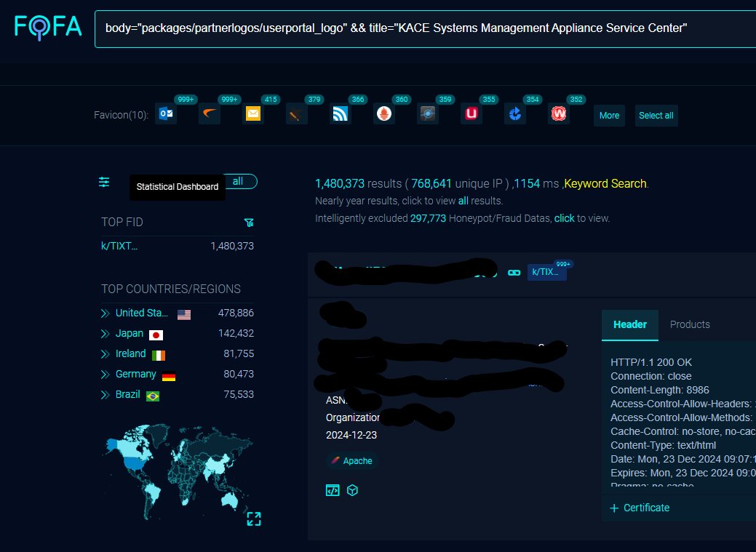The width and height of the screenshot is (756, 552).
Task: Click the Content-Length: 8986 line
Action: click(x=659, y=390)
